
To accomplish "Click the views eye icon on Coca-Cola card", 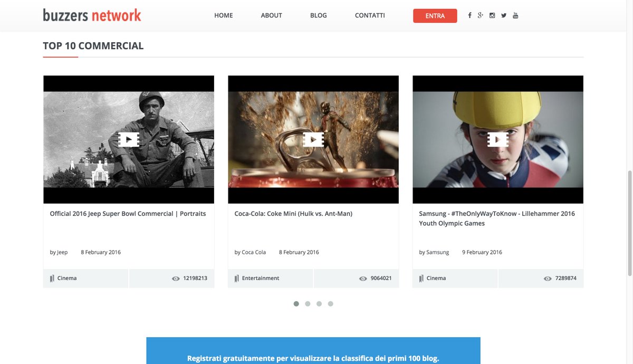I will click(x=363, y=279).
